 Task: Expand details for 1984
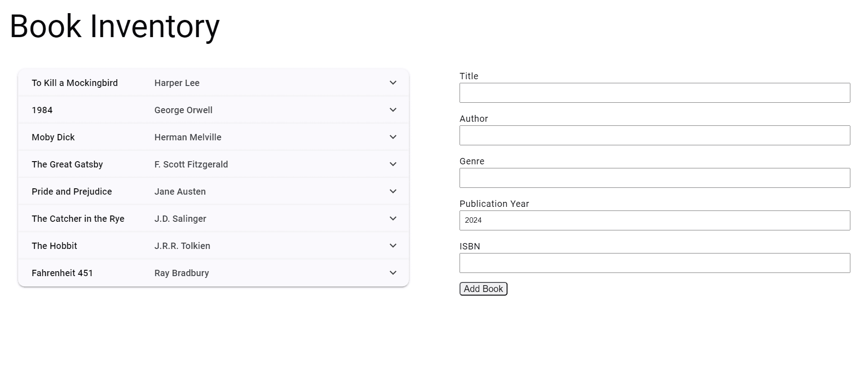(393, 110)
